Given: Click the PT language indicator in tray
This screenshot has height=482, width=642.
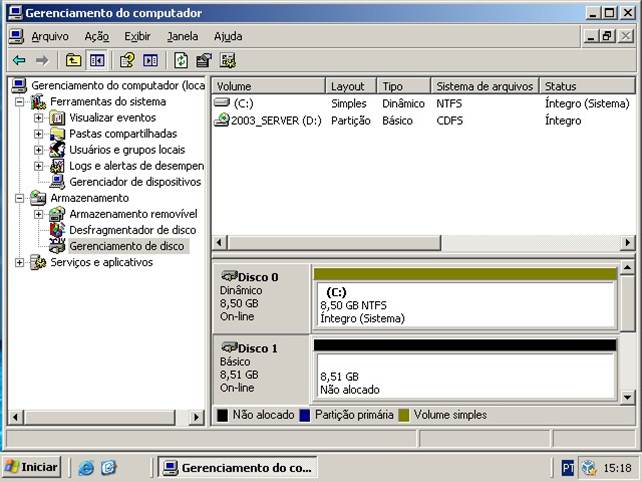Looking at the screenshot, I should (x=567, y=467).
